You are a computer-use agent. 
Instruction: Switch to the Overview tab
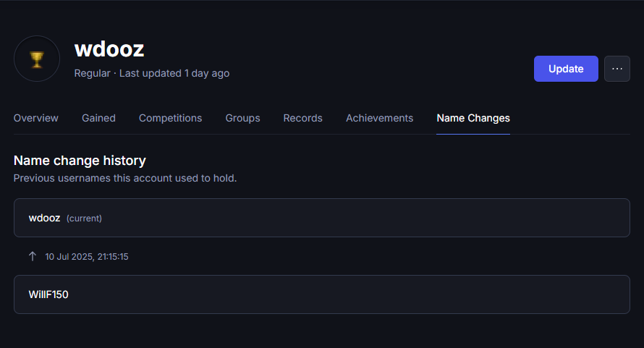tap(35, 118)
